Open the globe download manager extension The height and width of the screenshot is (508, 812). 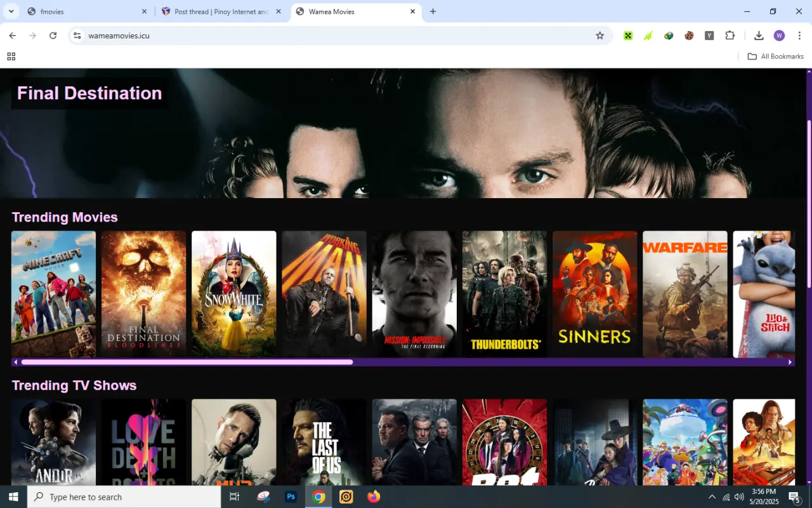coord(669,36)
